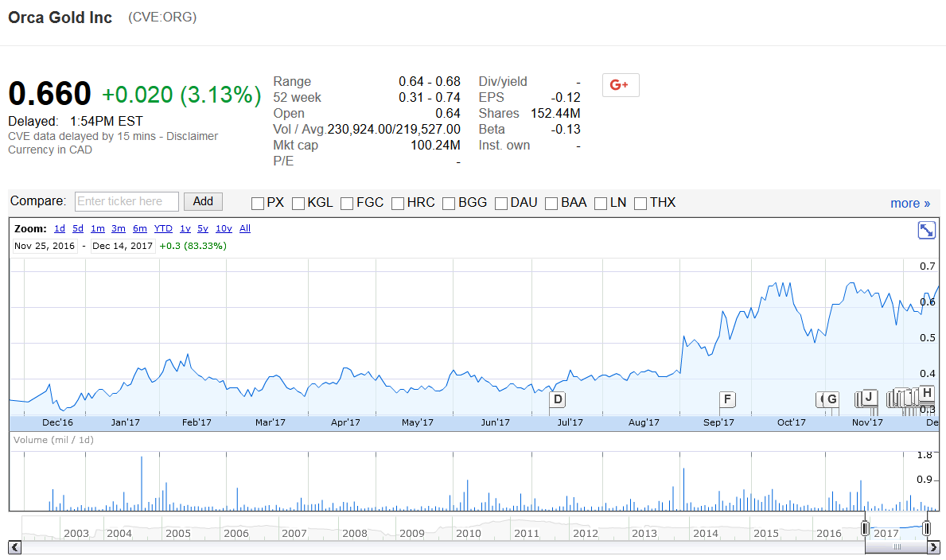
Task: Edit the start date Nov 25, 2016
Action: (x=45, y=247)
